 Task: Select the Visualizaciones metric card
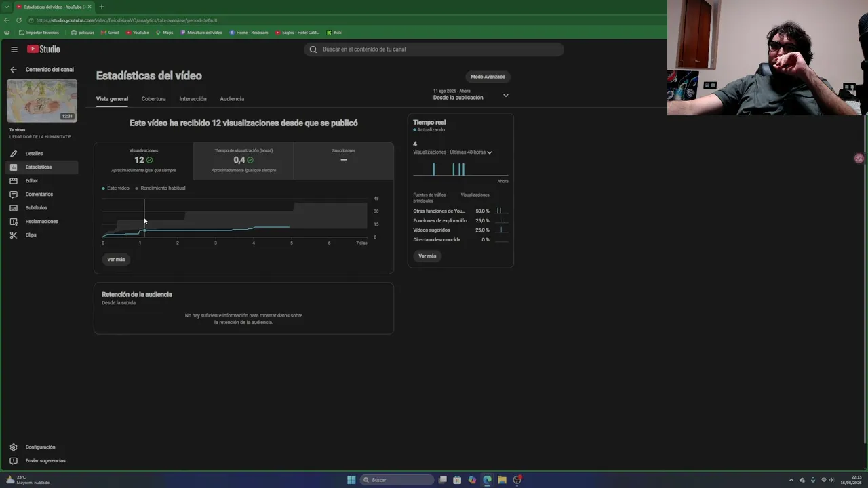click(144, 161)
